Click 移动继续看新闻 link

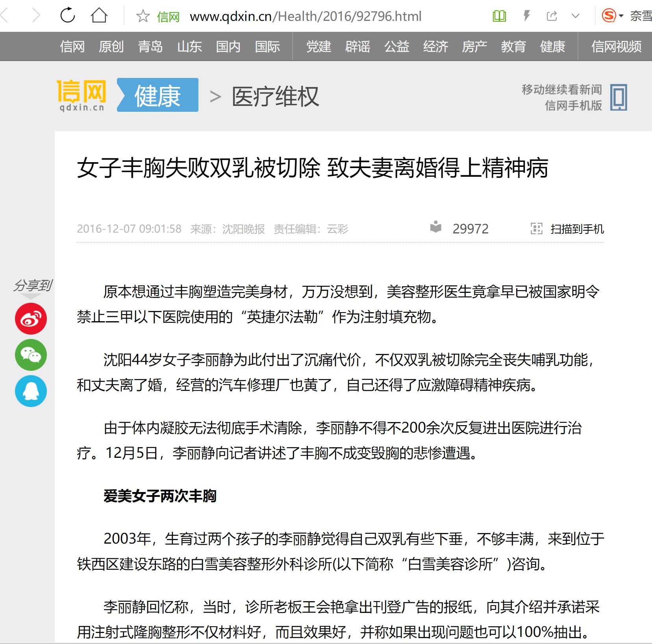562,89
